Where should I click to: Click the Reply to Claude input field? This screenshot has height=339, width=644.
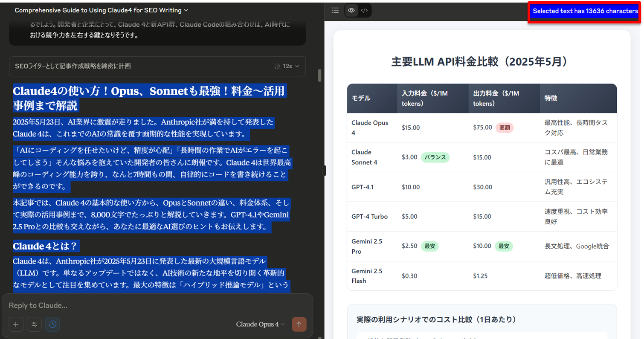click(157, 306)
